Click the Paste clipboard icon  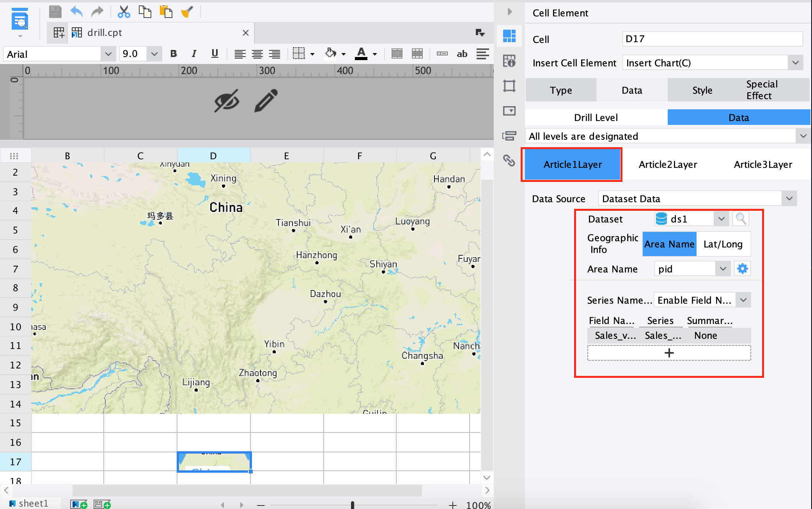[x=166, y=12]
